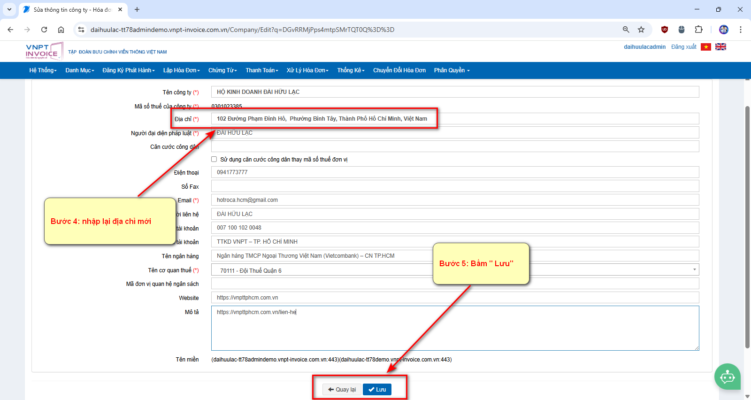751x400 pixels.
Task: Bookmark this page with star icon
Action: point(641,30)
